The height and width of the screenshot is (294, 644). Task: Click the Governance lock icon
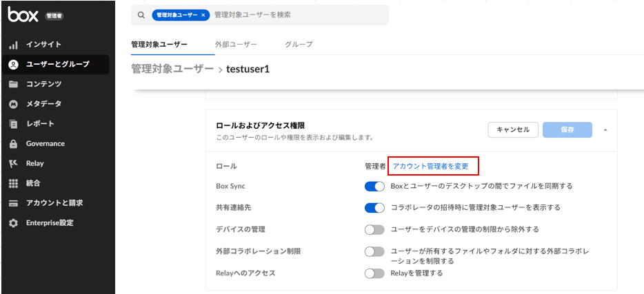click(x=13, y=144)
